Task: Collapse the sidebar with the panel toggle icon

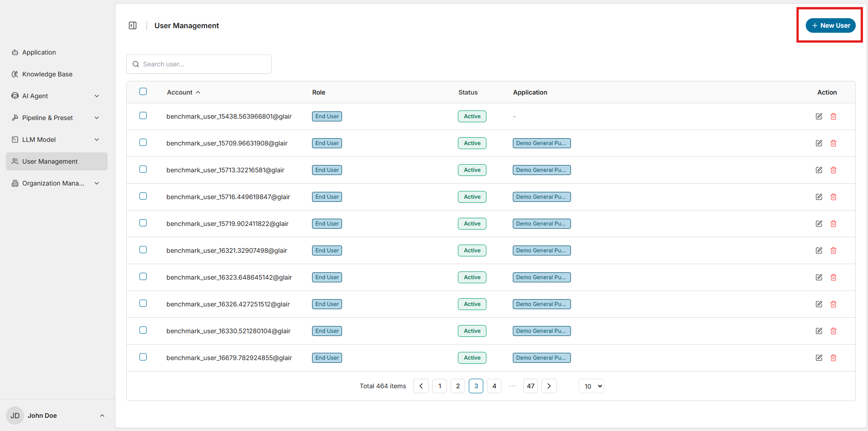Action: [133, 25]
